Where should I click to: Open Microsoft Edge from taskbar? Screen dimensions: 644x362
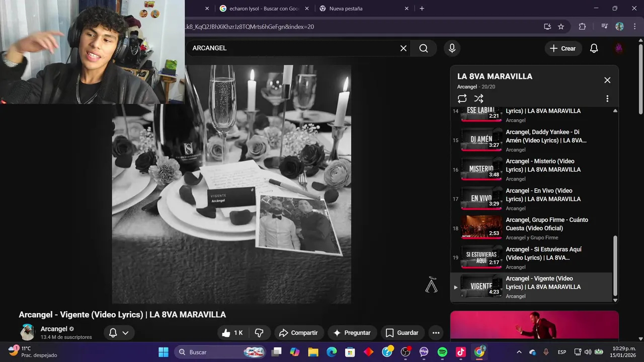pos(332,352)
